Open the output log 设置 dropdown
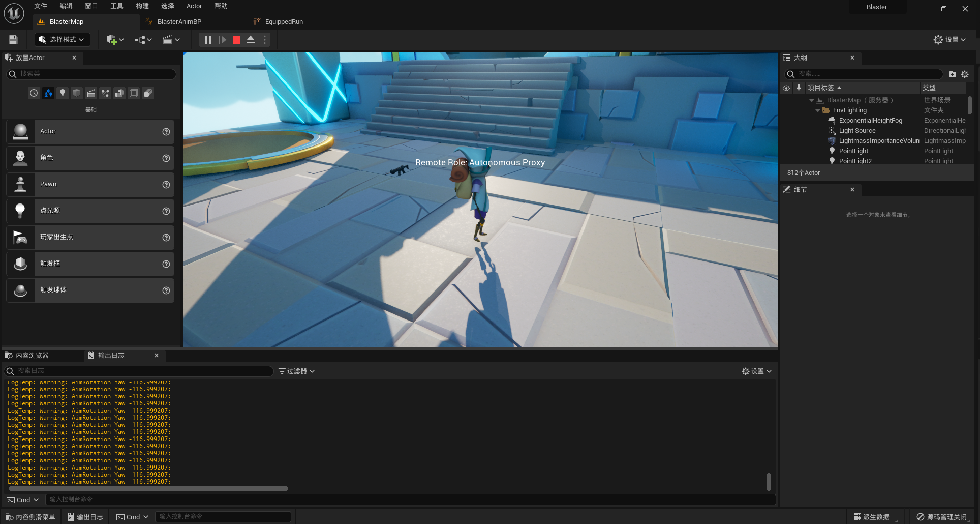Image resolution: width=980 pixels, height=524 pixels. point(757,371)
